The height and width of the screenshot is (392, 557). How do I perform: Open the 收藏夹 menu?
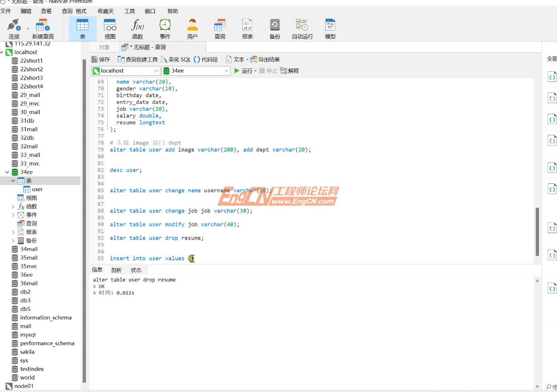(x=105, y=11)
